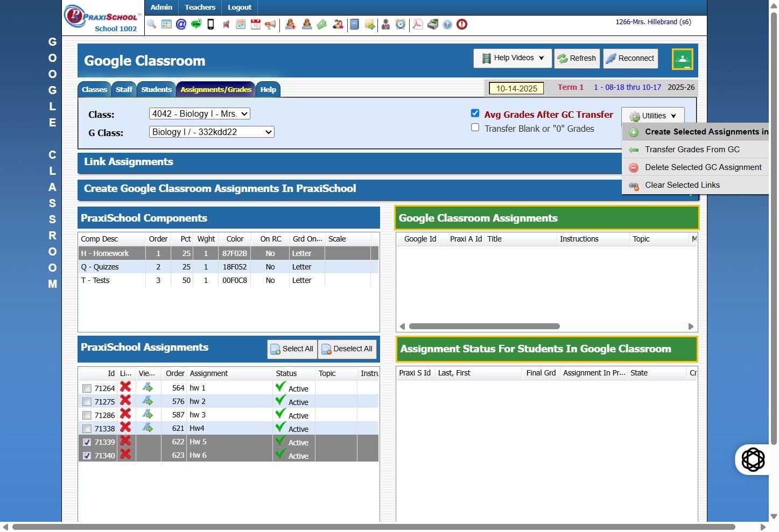Switch to the Staff tab
This screenshot has width=779, height=532.
pyautogui.click(x=124, y=89)
